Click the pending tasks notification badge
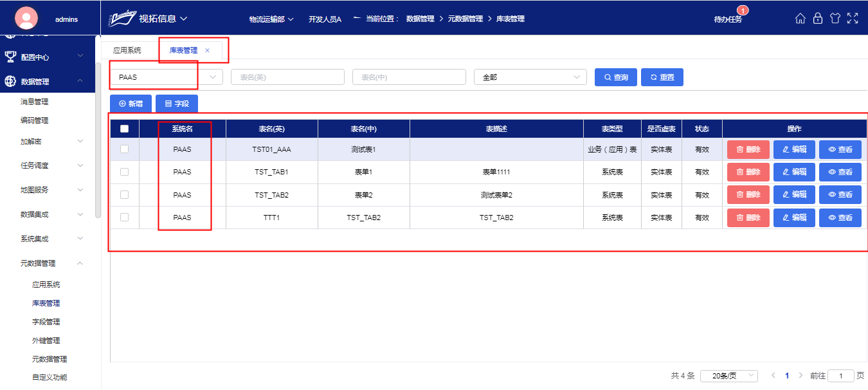The image size is (868, 390). pos(743,11)
